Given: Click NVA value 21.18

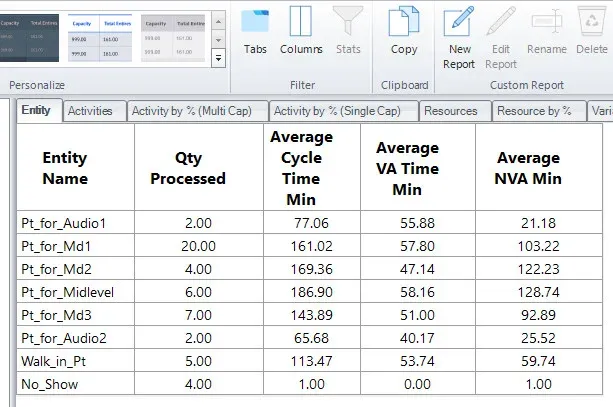Looking at the screenshot, I should tap(539, 223).
